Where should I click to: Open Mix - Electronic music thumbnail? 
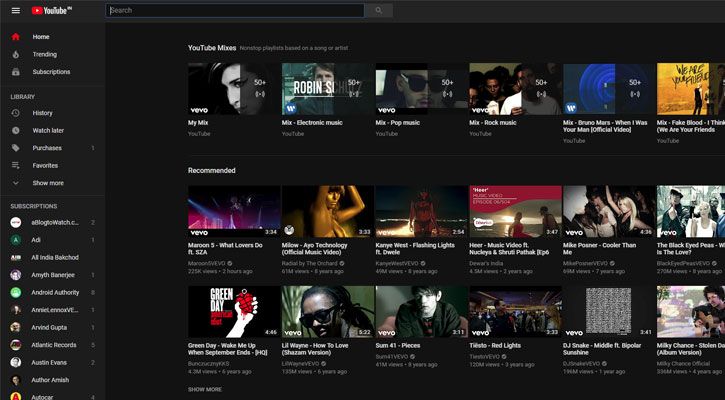pyautogui.click(x=328, y=89)
